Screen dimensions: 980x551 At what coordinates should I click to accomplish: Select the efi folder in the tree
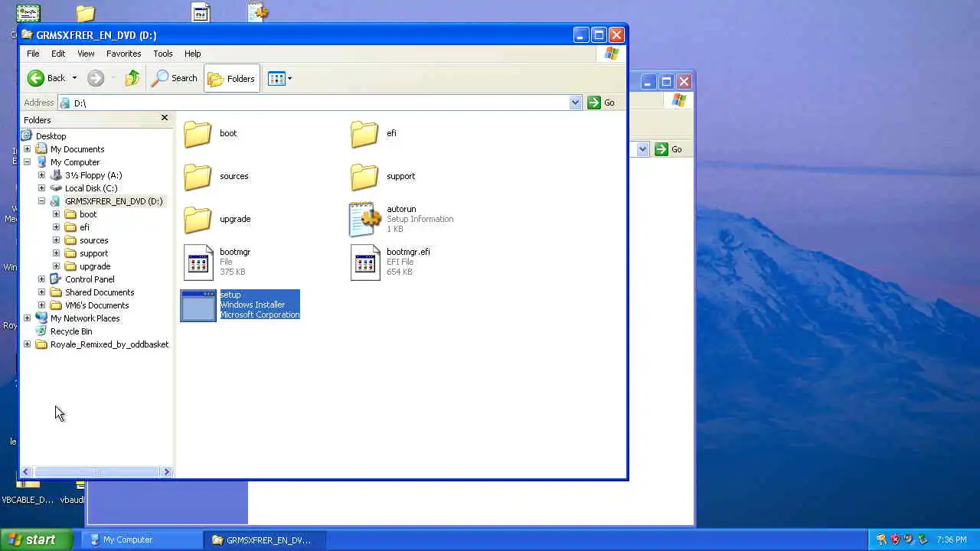[x=84, y=227]
